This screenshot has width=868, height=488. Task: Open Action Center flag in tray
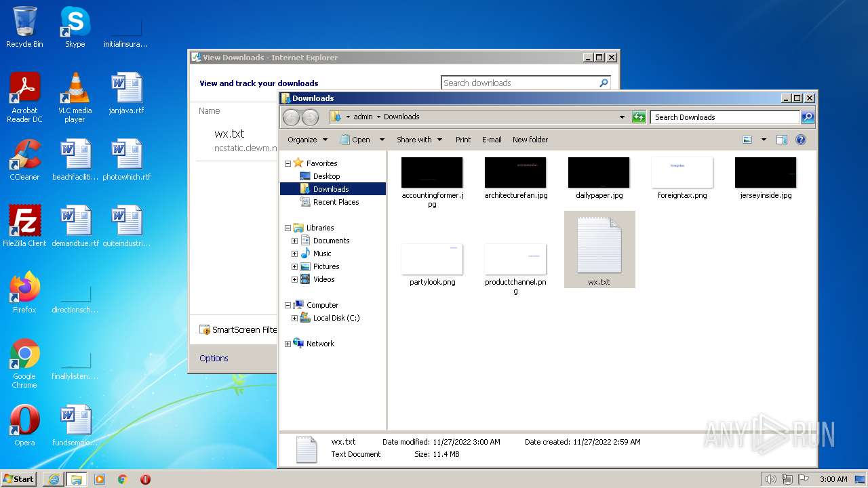pos(803,479)
